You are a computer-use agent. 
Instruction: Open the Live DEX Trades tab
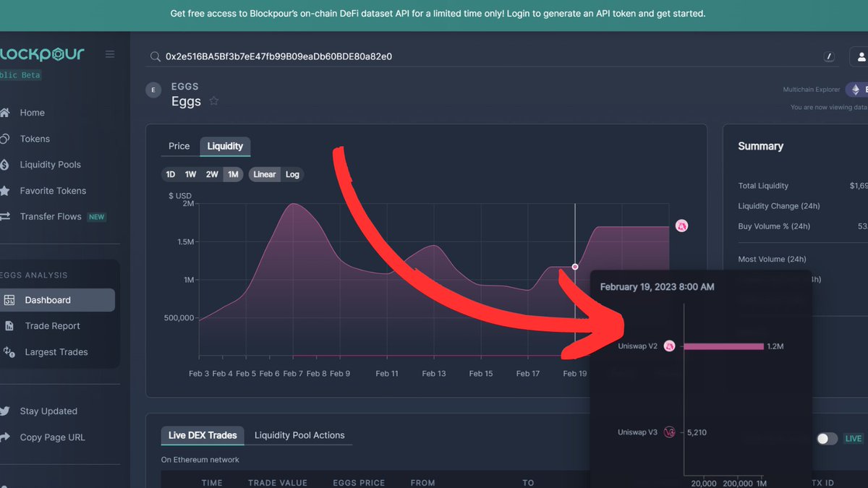[x=203, y=435]
